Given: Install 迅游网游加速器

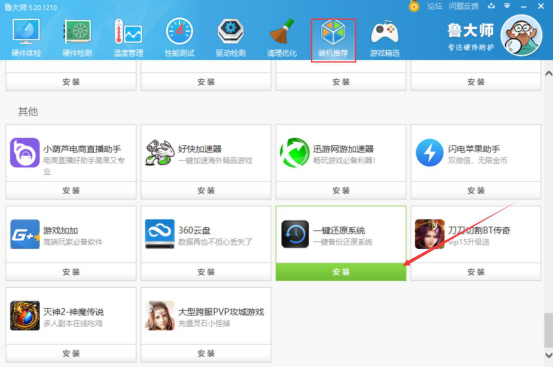Looking at the screenshot, I should (x=341, y=191).
